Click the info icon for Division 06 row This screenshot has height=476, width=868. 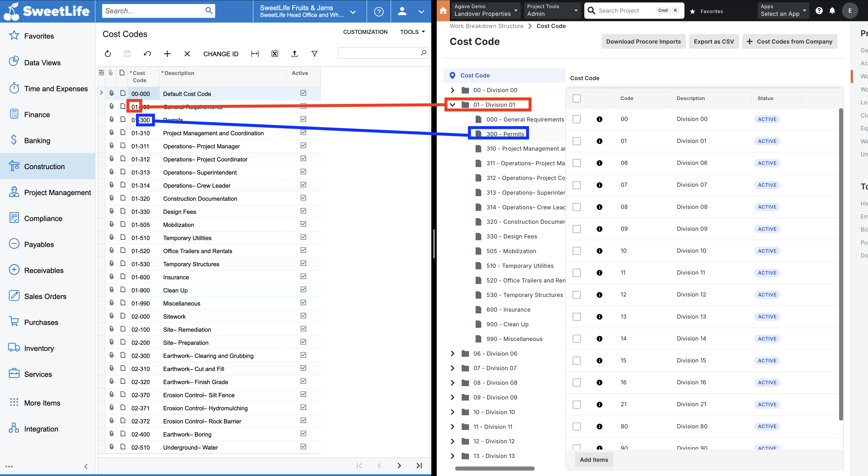point(599,163)
